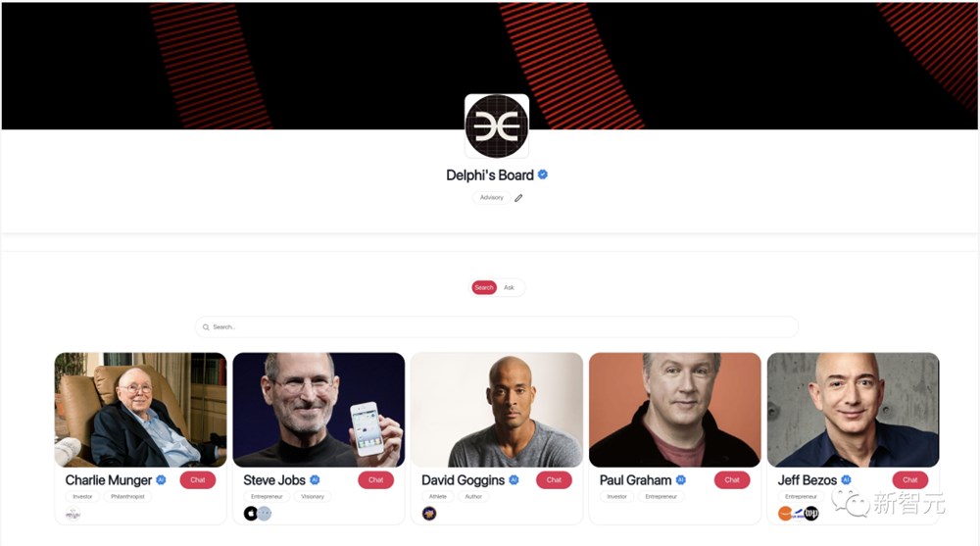This screenshot has width=980, height=546.
Task: Click the Advisory tag under the title
Action: [491, 198]
